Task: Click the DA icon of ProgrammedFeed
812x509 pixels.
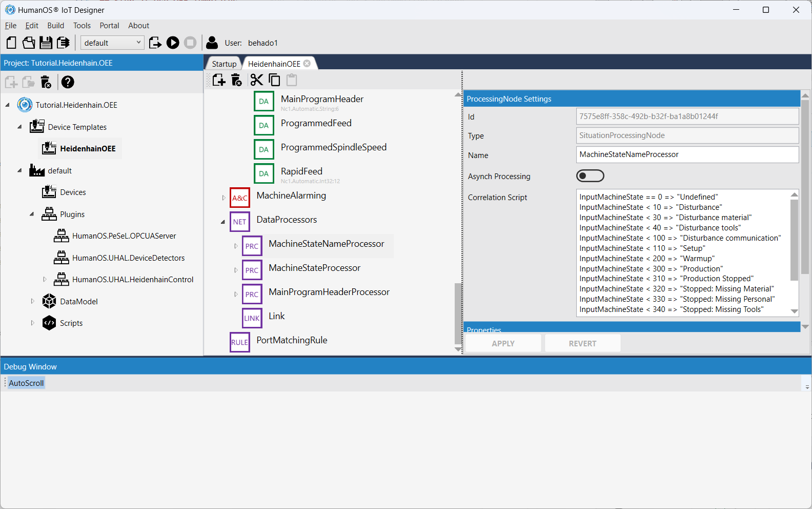Action: pyautogui.click(x=263, y=126)
